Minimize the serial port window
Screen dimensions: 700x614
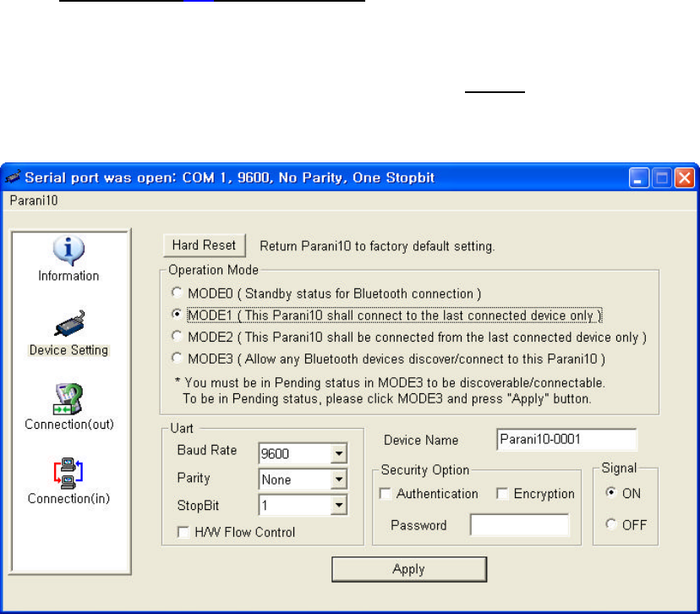[x=639, y=178]
